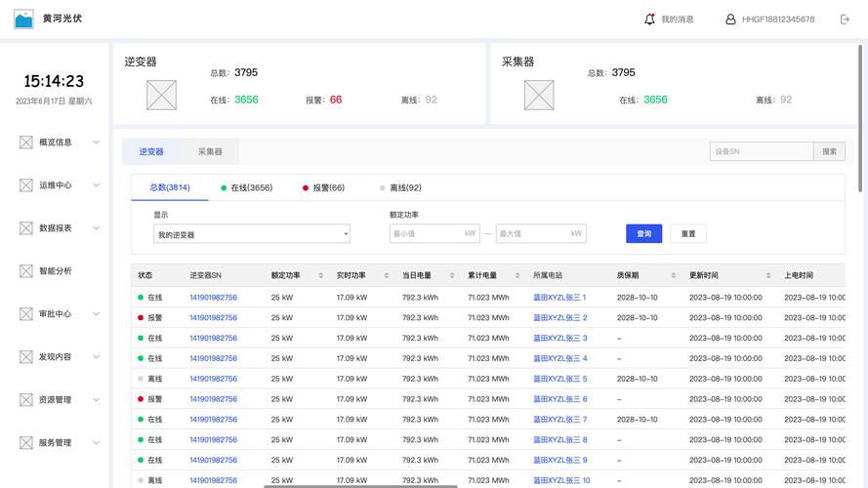Open notifications bell icon
The width and height of the screenshot is (868, 488).
click(x=649, y=20)
